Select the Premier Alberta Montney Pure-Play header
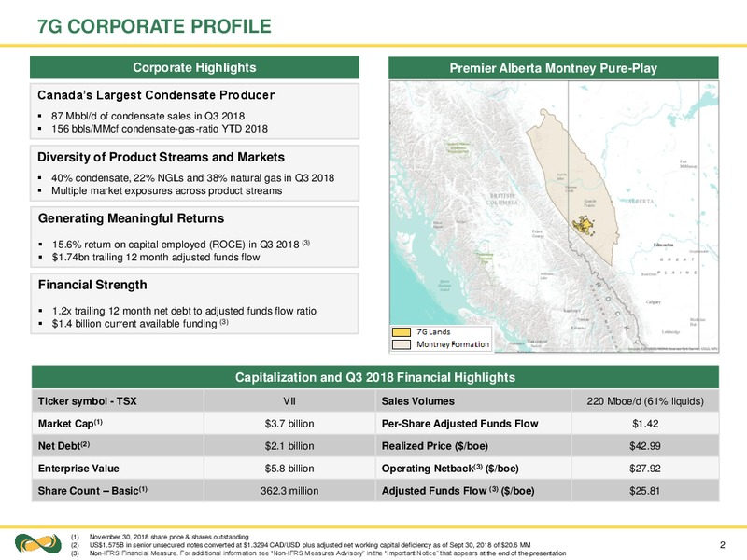Image resolution: width=747 pixels, height=560 pixels. pyautogui.click(x=554, y=68)
